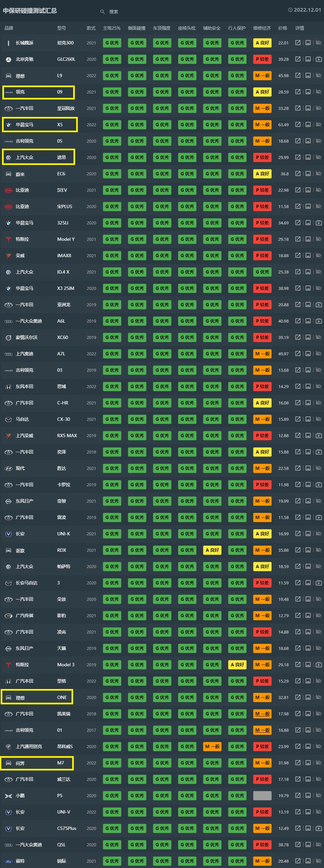This screenshot has height=868, width=324.
Task: Click the M 一般 辅助安全 badge for 昂科威S
Action: (x=212, y=747)
